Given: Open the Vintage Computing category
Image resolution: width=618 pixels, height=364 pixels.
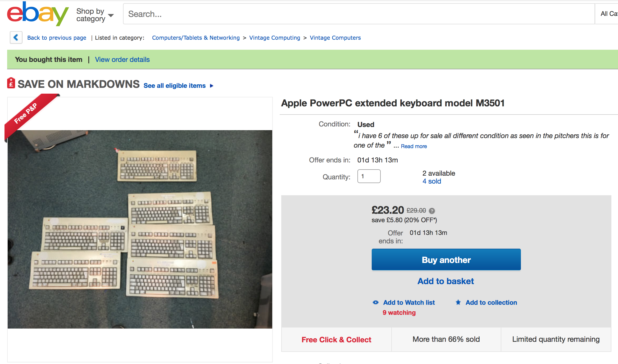Looking at the screenshot, I should pos(275,38).
